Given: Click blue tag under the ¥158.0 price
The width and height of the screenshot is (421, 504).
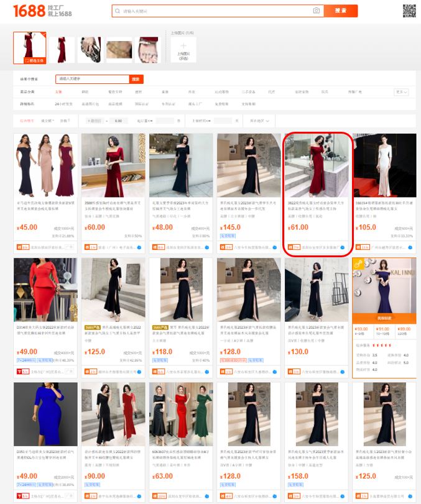Looking at the screenshot, I should [x=296, y=484].
